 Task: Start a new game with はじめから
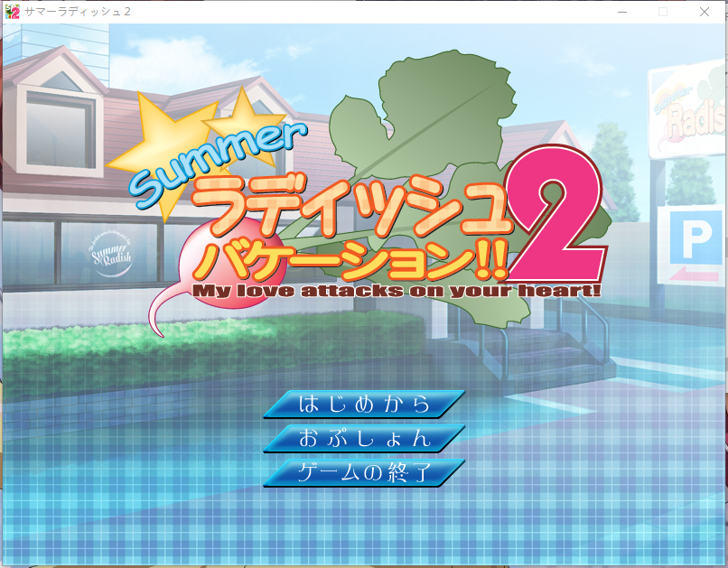[x=364, y=404]
